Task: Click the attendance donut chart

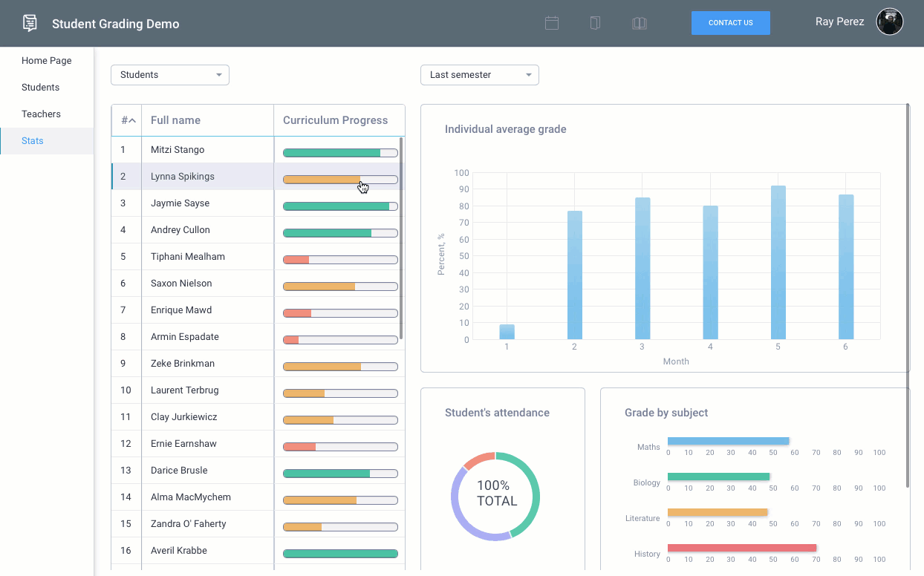Action: pos(495,496)
